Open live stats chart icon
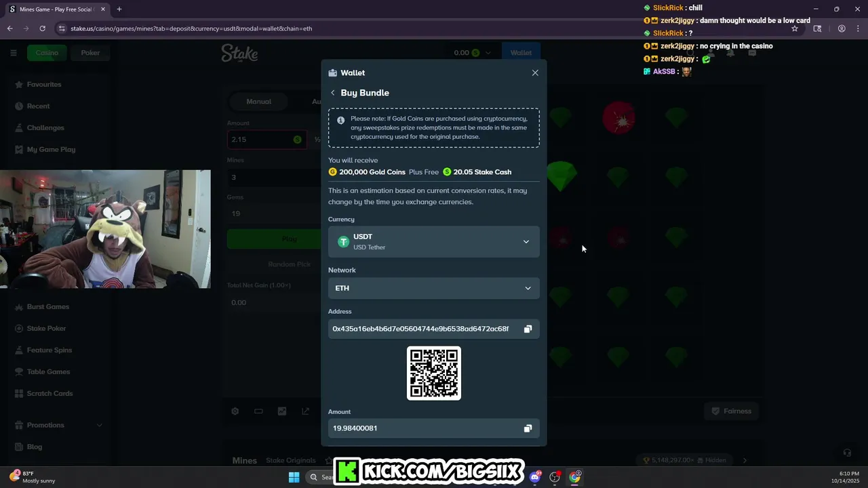868x488 pixels. click(x=282, y=411)
